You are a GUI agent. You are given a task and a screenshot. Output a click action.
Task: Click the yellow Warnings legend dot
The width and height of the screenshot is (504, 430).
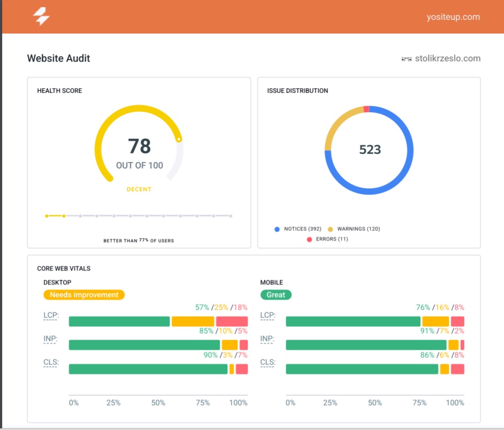(329, 229)
